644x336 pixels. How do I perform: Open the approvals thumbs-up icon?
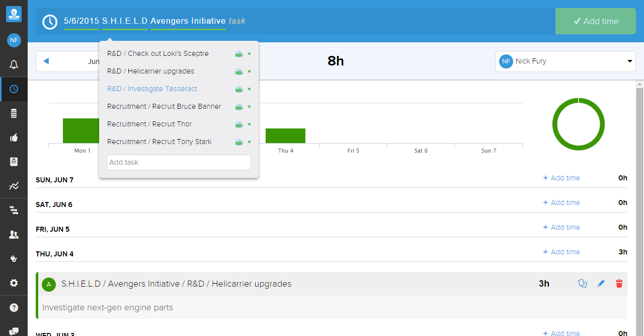(x=14, y=138)
